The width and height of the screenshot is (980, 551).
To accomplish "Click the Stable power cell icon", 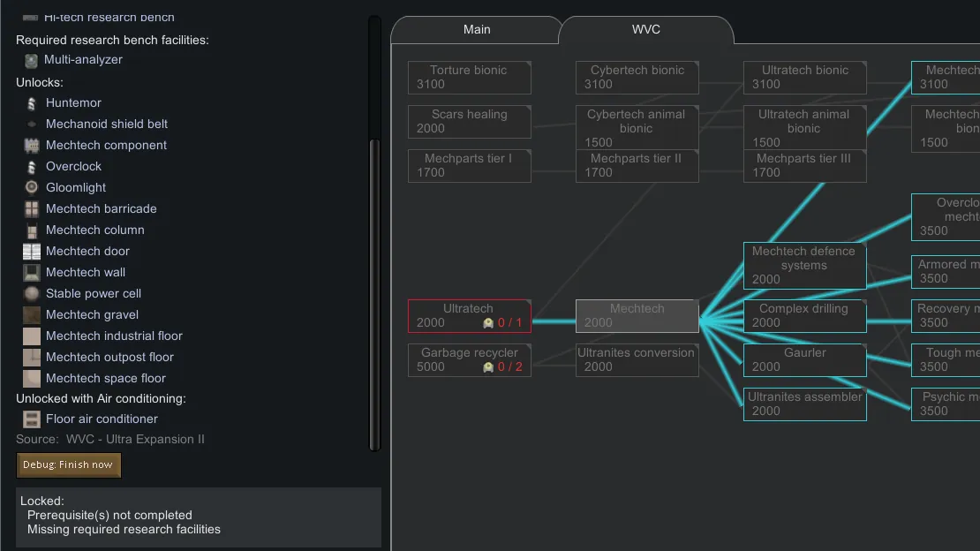I will pos(32,294).
